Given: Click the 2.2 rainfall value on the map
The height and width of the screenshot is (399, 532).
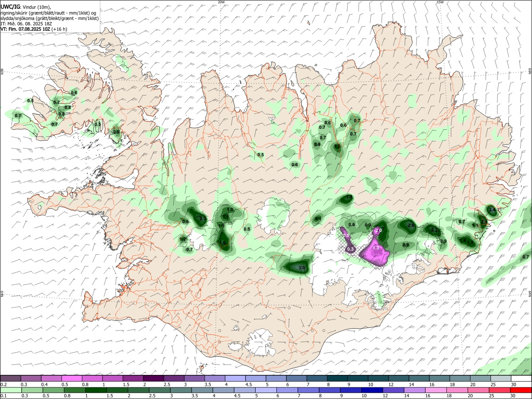Looking at the screenshot, I should point(434,230).
